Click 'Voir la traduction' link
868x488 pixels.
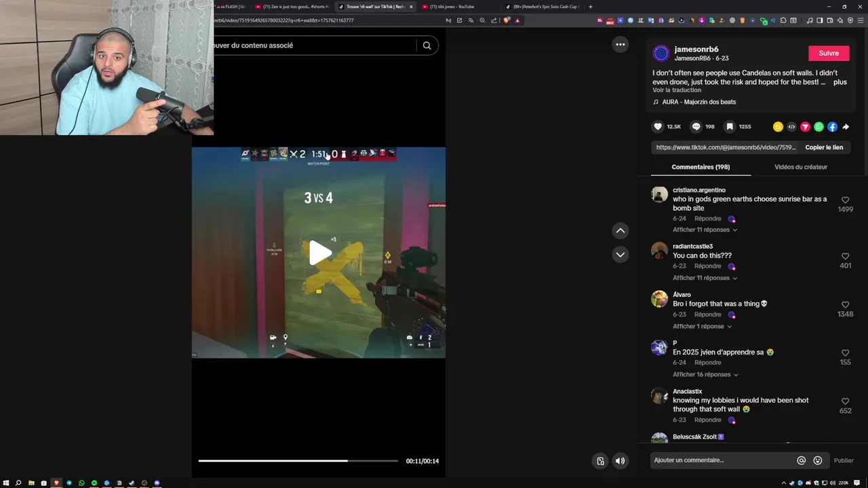click(677, 90)
